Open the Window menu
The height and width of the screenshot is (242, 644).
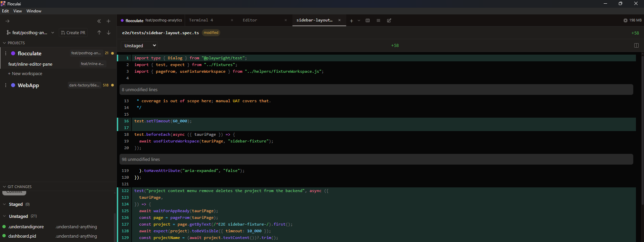pyautogui.click(x=34, y=11)
